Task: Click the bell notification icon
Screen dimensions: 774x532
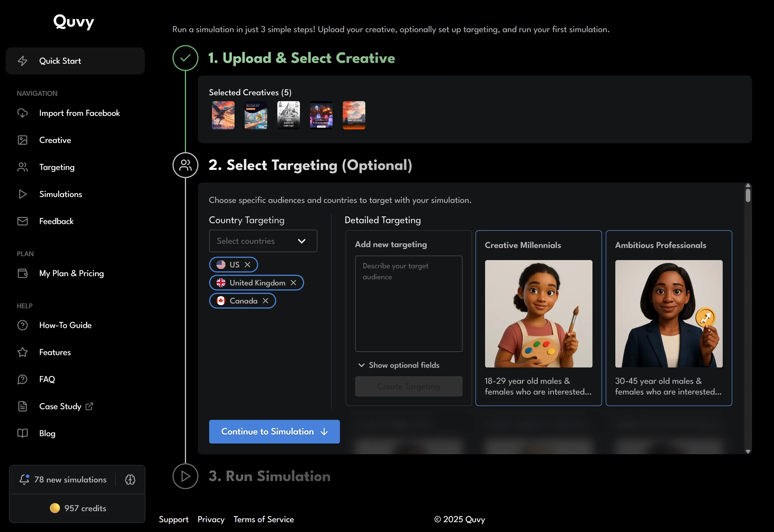Action: click(x=24, y=479)
